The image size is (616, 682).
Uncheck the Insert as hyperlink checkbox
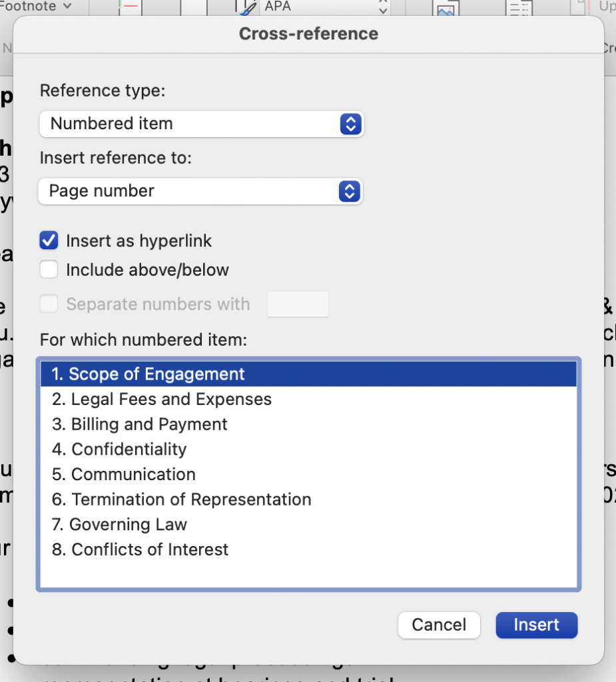click(49, 240)
